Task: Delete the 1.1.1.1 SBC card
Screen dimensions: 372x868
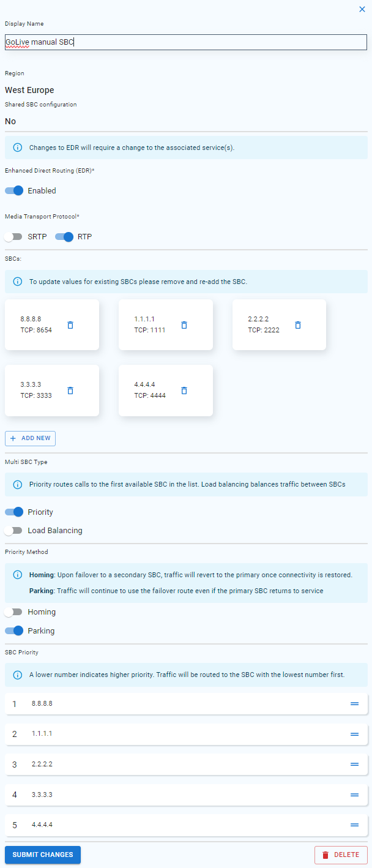Action: [184, 325]
